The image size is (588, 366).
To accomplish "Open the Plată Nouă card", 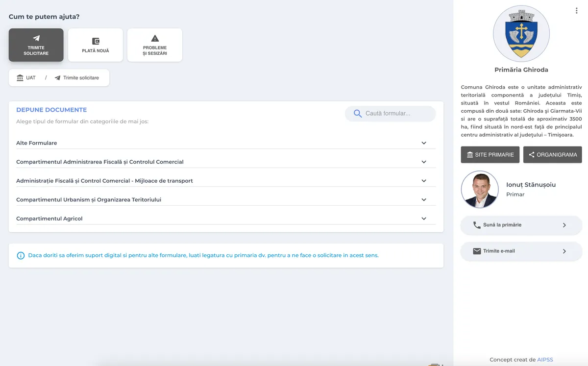I will 96,45.
